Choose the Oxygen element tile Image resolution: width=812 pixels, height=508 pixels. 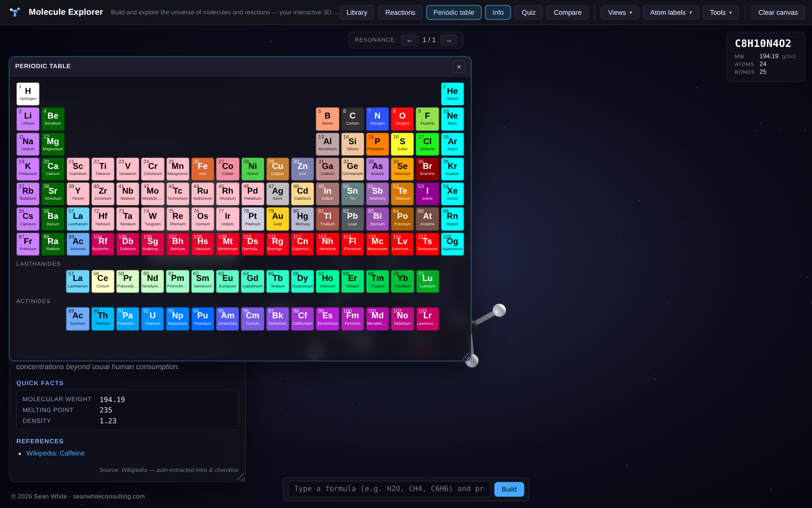[403, 119]
